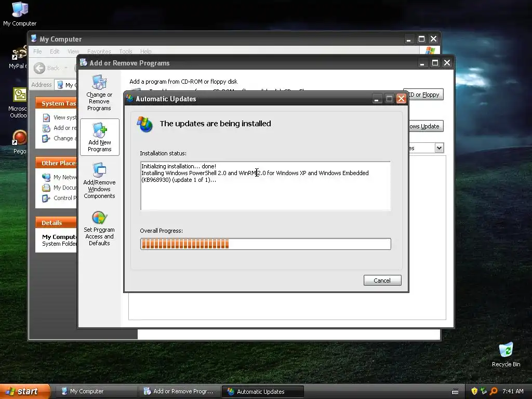Close the Automatic Updates dialog
Viewport: 532px width, 399px height.
click(402, 99)
